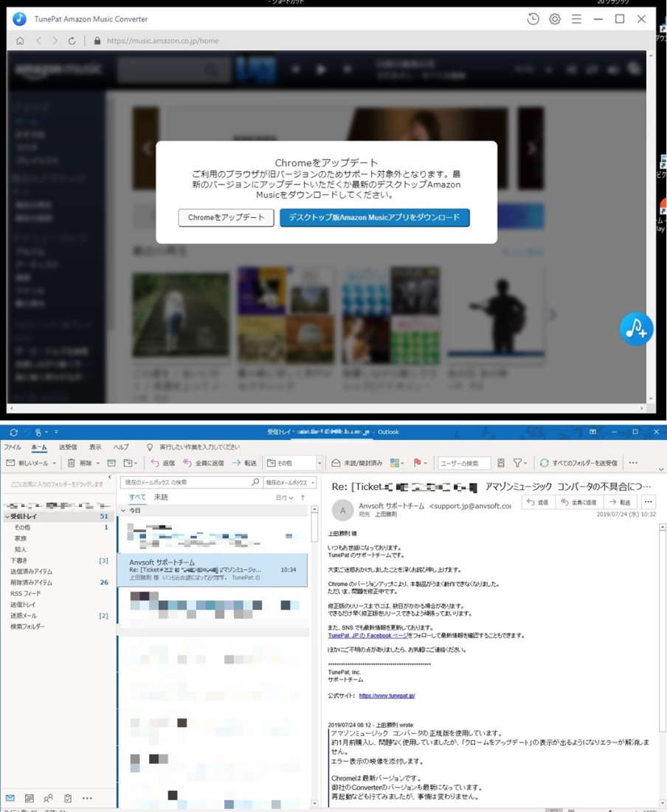
Task: Switch to the ホーム ribbon tab
Action: pos(39,447)
